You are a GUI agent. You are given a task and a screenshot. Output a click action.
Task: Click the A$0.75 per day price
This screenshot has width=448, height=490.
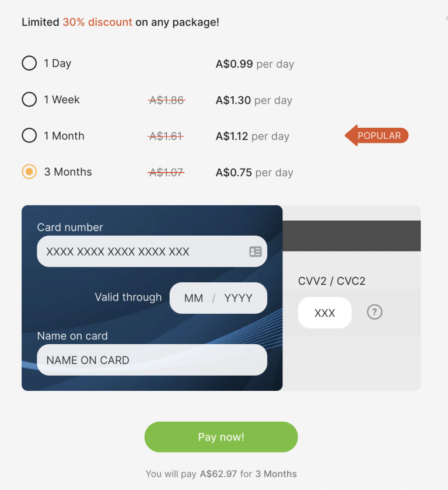254,173
